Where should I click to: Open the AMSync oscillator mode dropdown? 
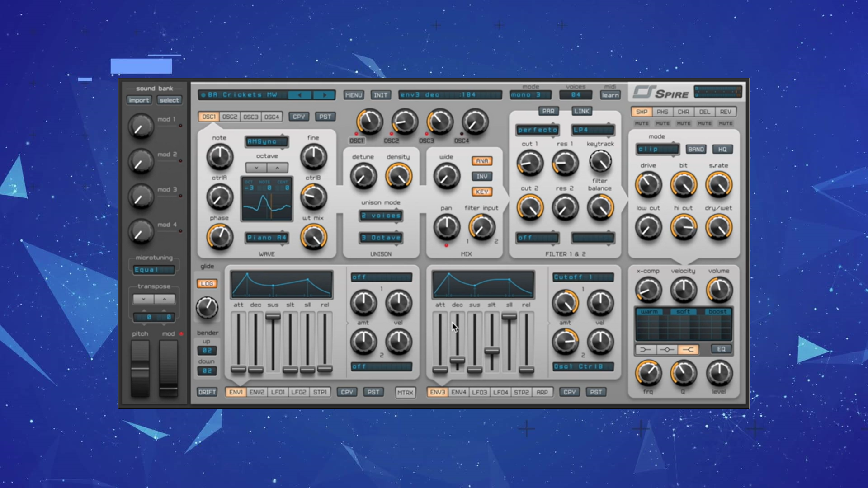coord(267,141)
